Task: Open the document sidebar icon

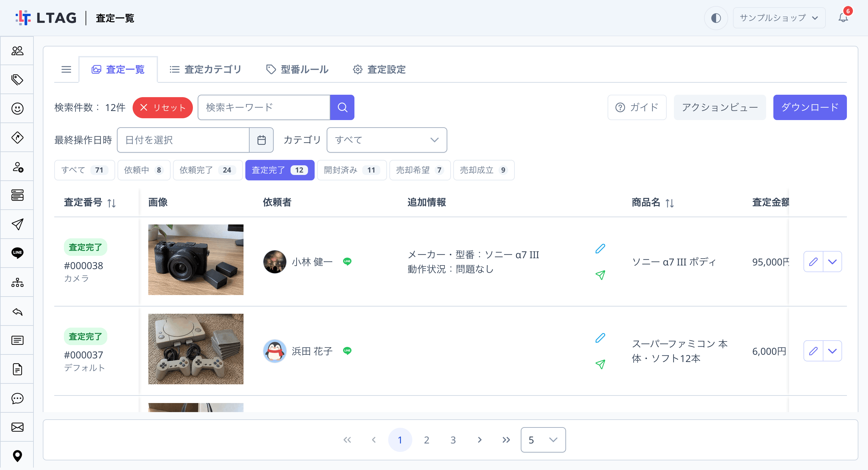Action: click(17, 369)
